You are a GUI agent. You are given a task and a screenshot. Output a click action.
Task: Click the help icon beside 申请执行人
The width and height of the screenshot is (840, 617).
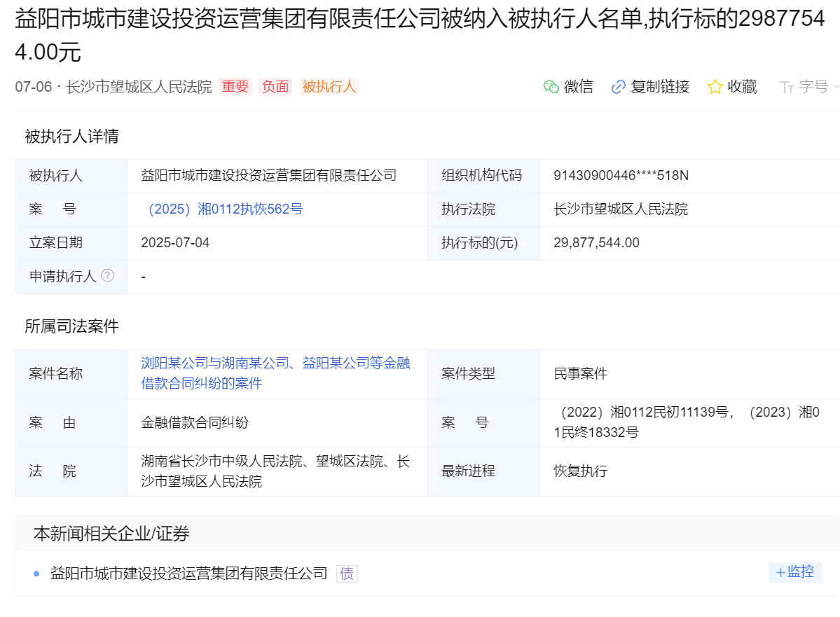(x=108, y=275)
